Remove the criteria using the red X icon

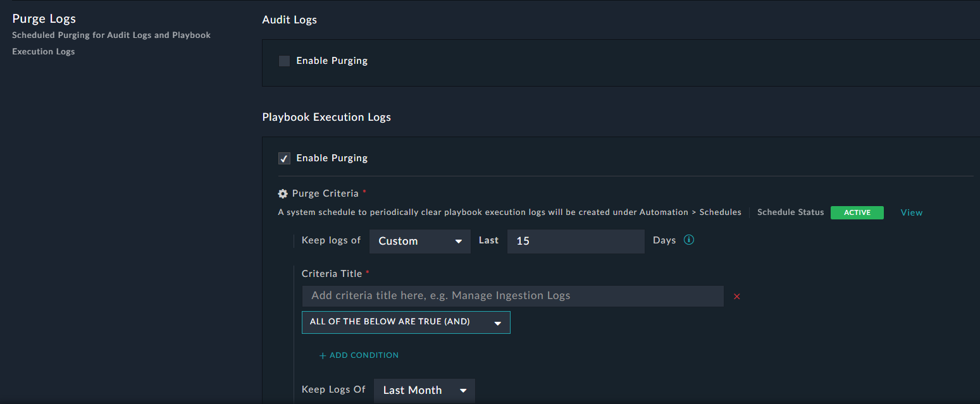click(x=736, y=296)
